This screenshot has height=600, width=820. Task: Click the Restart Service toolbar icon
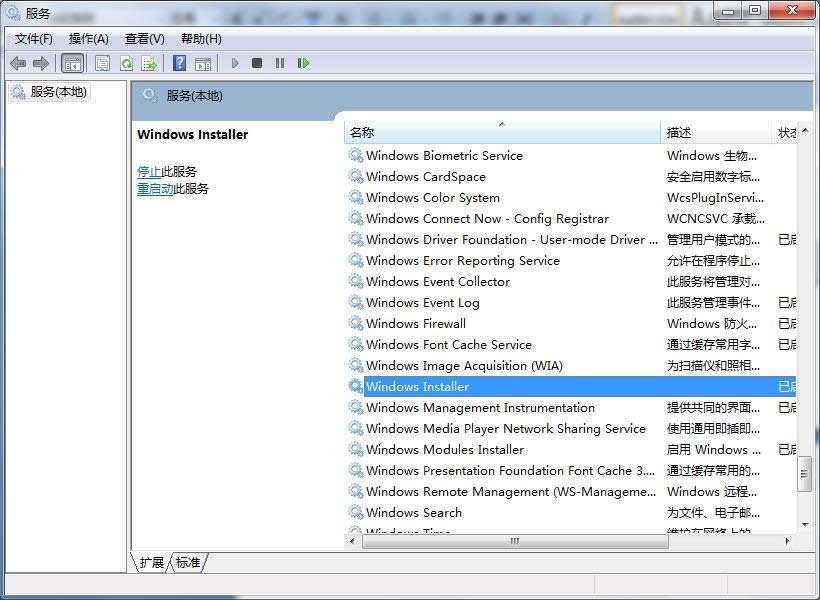click(x=303, y=63)
